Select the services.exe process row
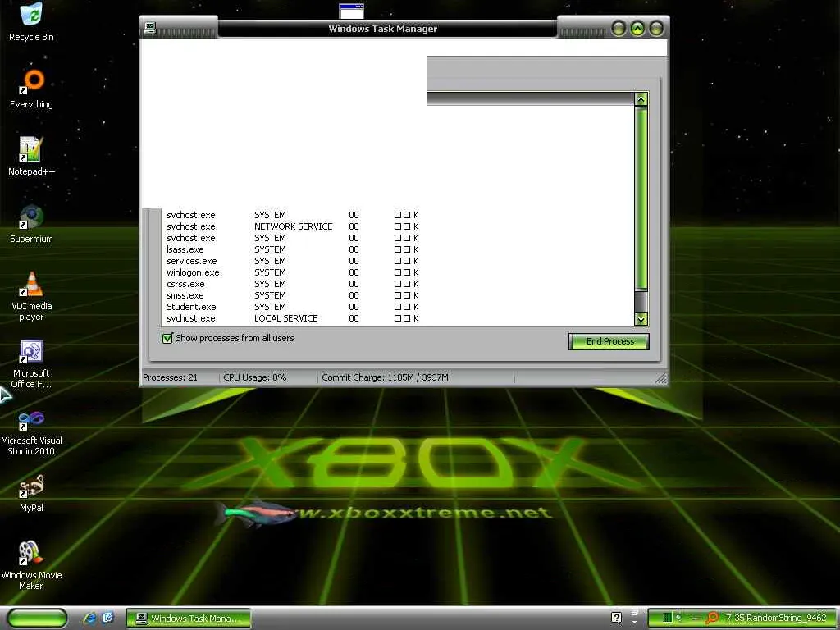840x630 pixels. [x=398, y=261]
